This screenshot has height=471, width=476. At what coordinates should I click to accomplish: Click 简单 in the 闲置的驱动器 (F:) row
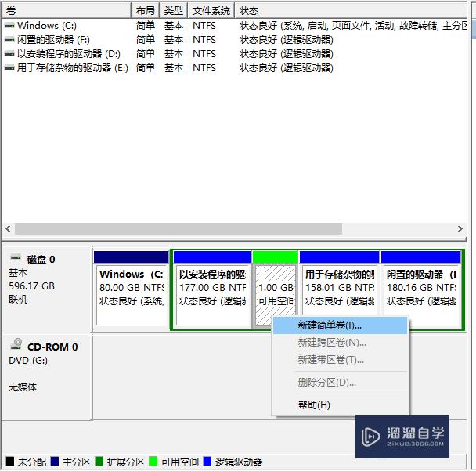click(x=145, y=39)
